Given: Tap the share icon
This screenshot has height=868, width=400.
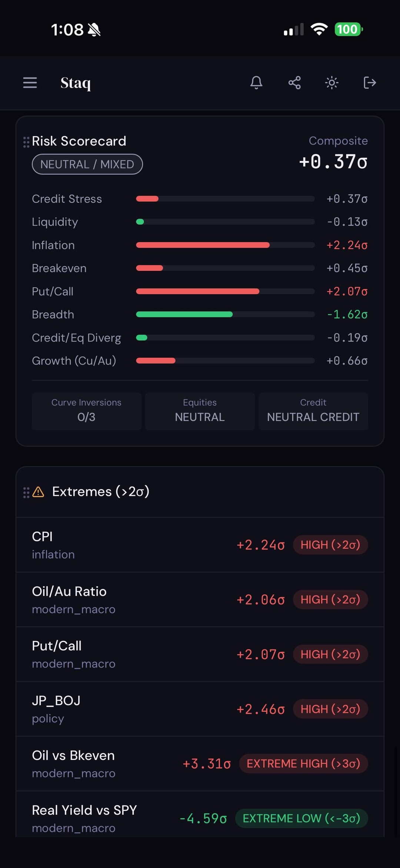Looking at the screenshot, I should [294, 83].
